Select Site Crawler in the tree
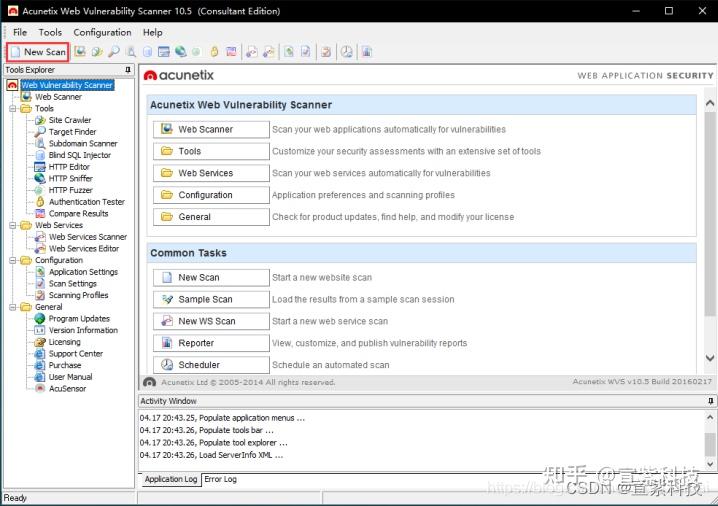 pyautogui.click(x=70, y=120)
